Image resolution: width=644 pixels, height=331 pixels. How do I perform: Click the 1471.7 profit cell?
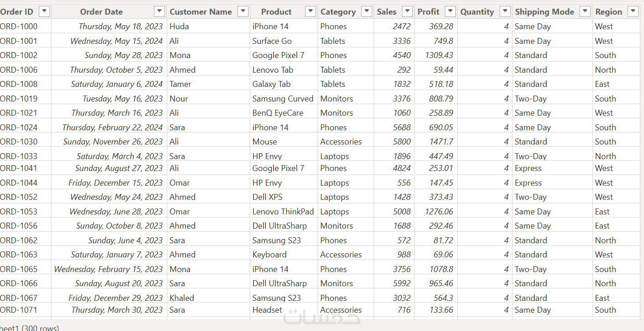[441, 142]
